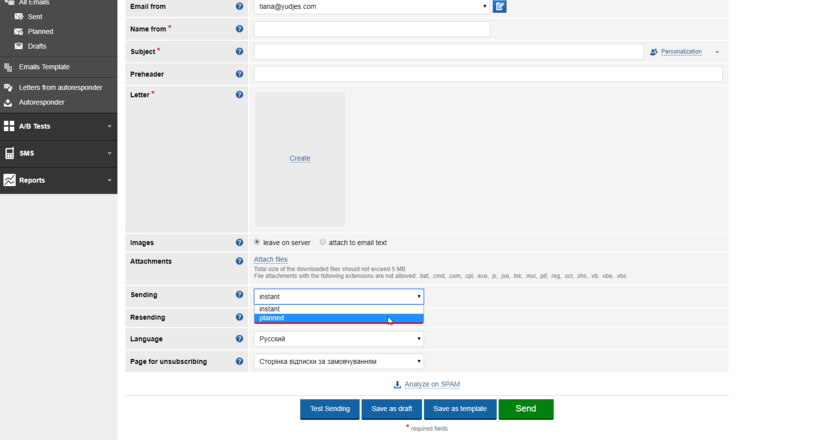Viewport: 819px width, 440px height.
Task: Open help icon for Resending
Action: coord(239,317)
